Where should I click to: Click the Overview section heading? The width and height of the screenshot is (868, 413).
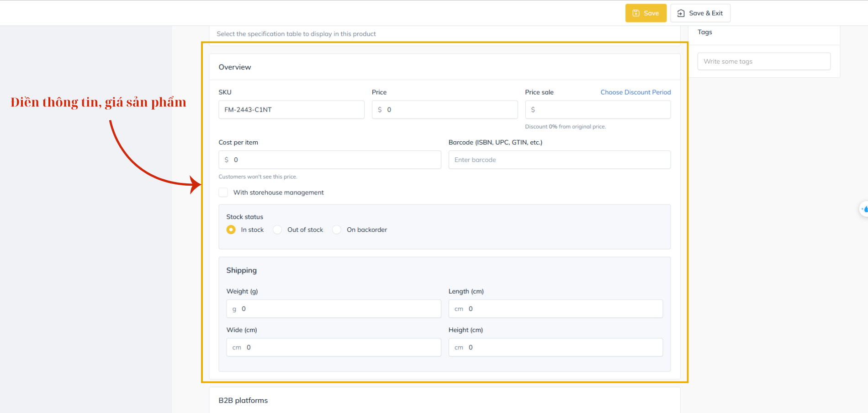pos(235,67)
